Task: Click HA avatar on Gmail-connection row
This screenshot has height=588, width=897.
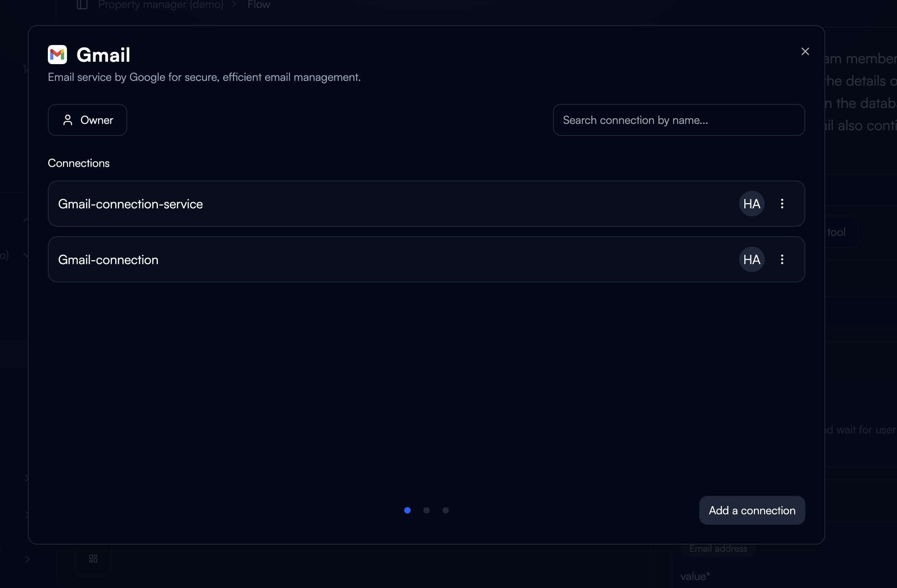Action: [751, 259]
